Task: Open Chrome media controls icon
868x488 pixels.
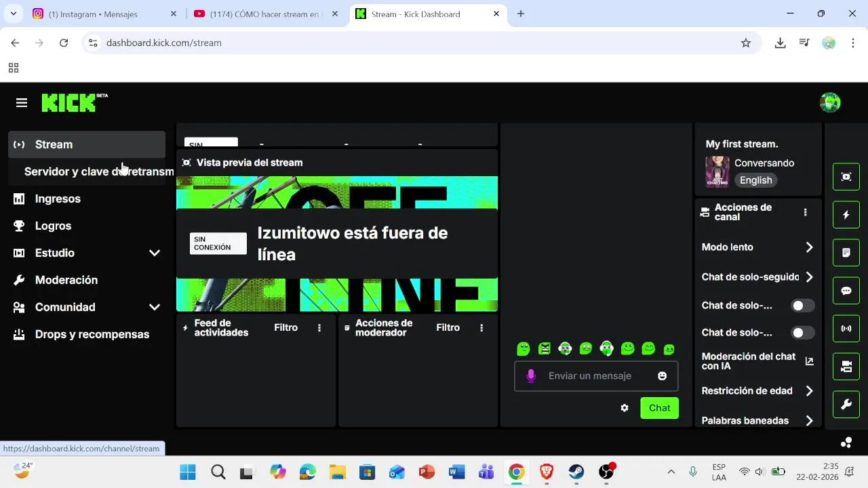Action: click(x=804, y=43)
